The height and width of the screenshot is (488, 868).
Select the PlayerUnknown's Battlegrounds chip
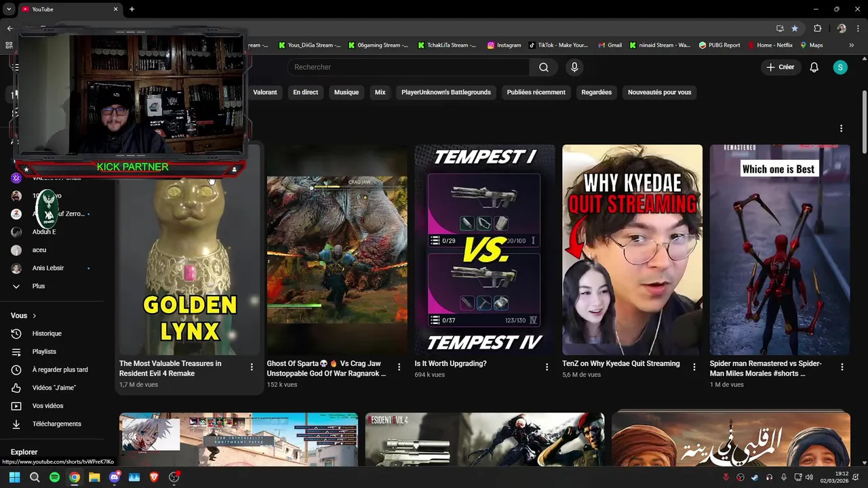pos(446,92)
